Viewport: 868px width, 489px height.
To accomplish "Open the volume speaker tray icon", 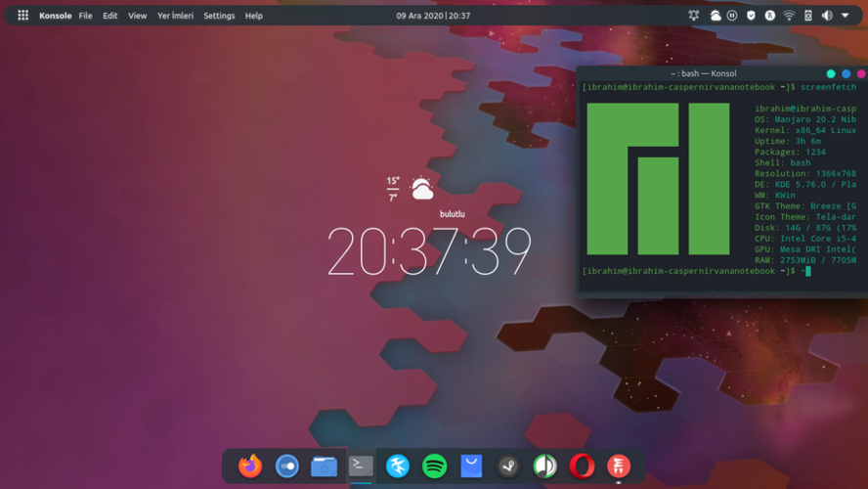I will point(827,16).
